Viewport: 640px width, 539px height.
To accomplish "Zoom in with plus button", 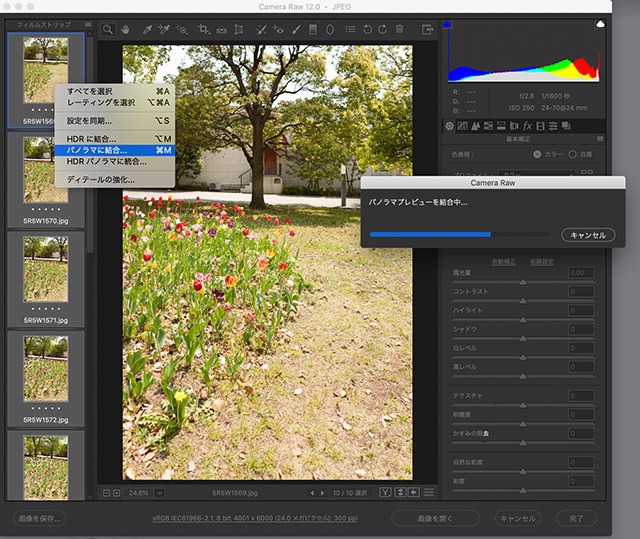I will [x=116, y=493].
